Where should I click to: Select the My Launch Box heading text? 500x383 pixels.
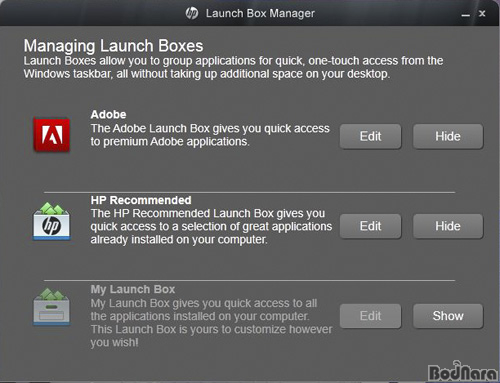pyautogui.click(x=133, y=289)
